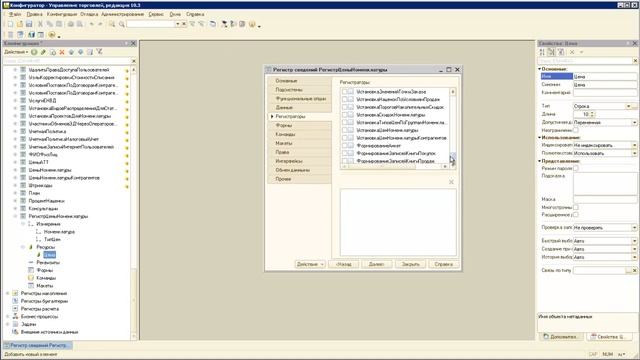Click the Cut (scissors) toolbar icon

coord(40,24)
